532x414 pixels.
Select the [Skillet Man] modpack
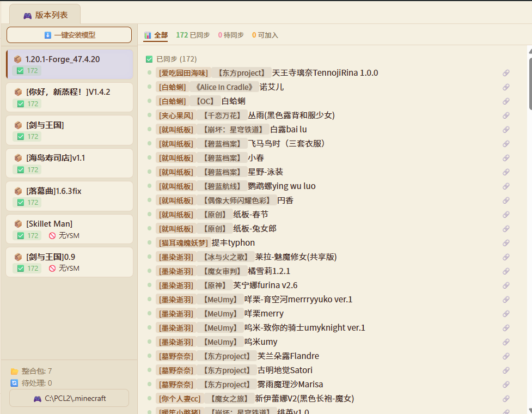pos(70,229)
